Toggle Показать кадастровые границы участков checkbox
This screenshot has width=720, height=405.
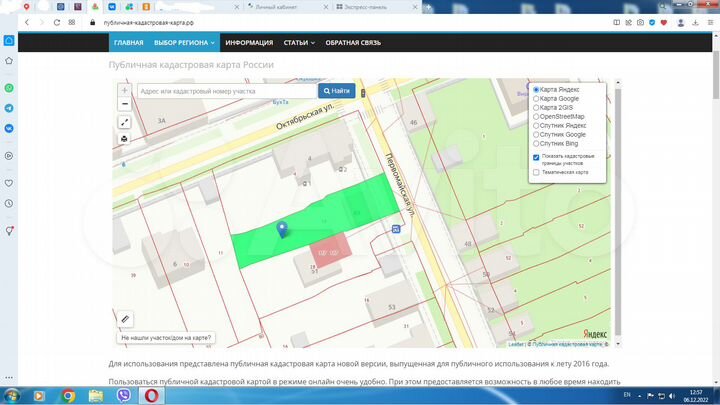pyautogui.click(x=536, y=157)
